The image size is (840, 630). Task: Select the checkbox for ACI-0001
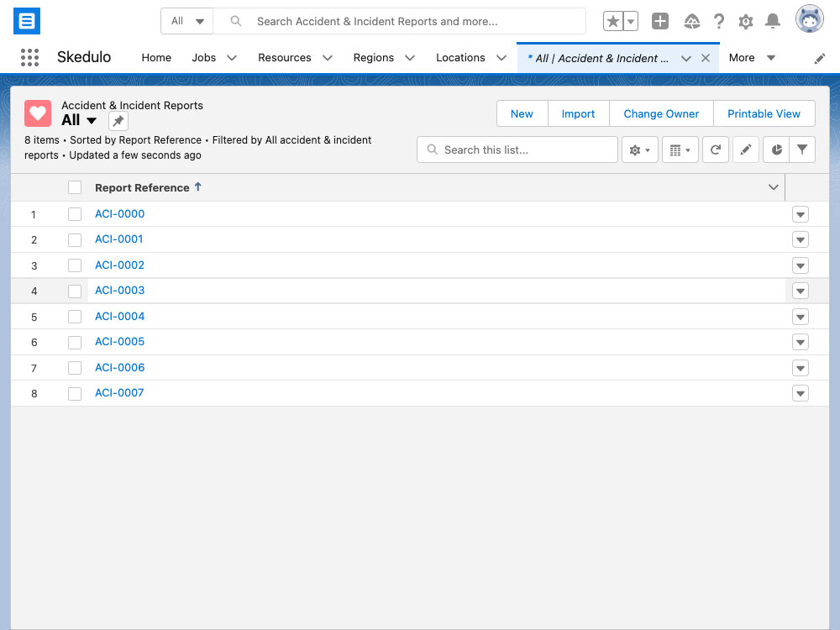click(75, 240)
